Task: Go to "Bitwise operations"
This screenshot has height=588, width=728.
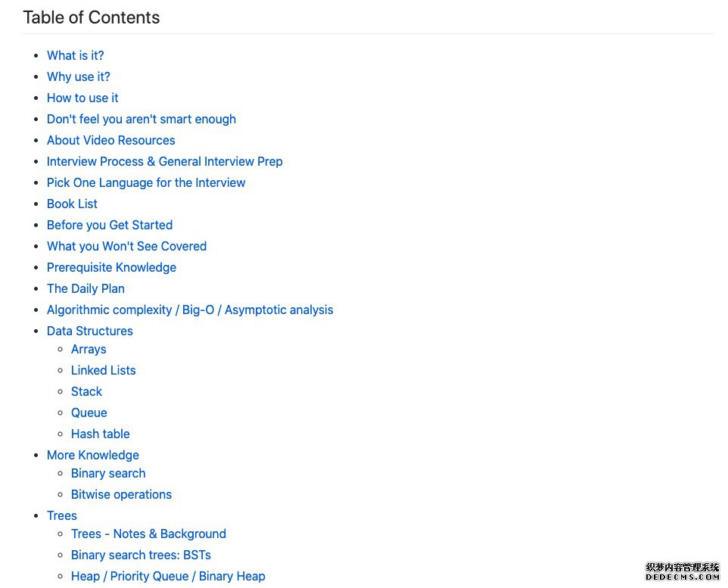Action: coord(121,495)
